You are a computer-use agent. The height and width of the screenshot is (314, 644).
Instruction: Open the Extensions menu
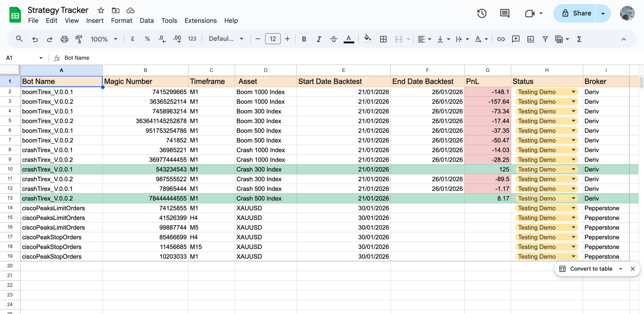[x=200, y=21]
